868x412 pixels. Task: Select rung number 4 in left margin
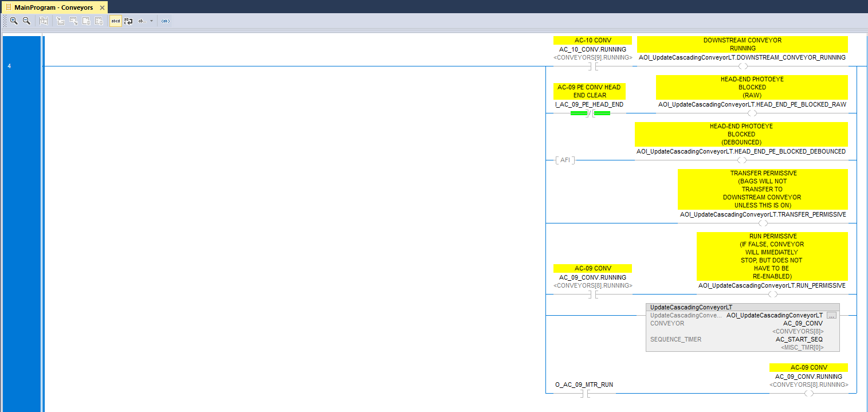[9, 66]
